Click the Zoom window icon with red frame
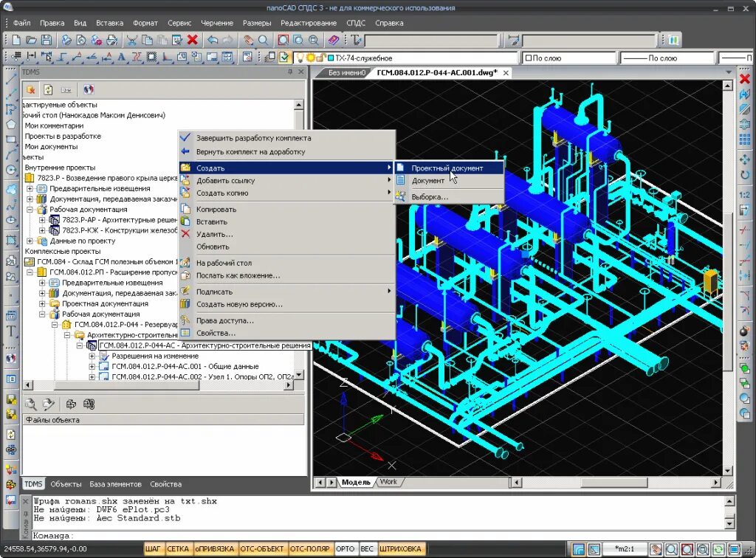The image size is (756, 558). (283, 40)
